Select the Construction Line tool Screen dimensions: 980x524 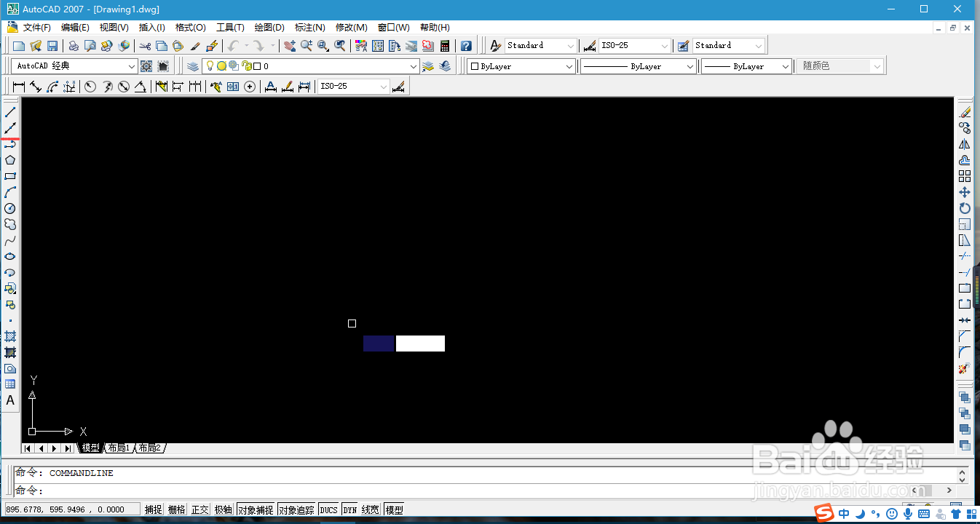[10, 128]
